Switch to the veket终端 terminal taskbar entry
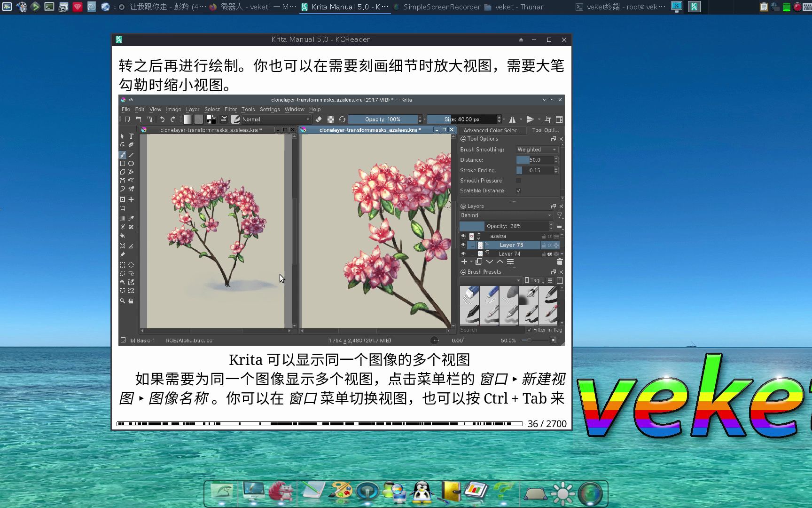812x508 pixels. (620, 7)
